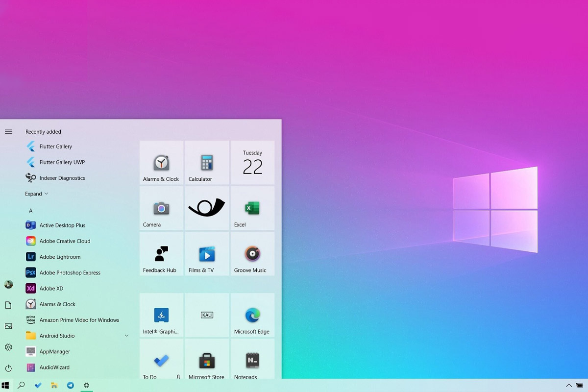Open the Intel Graphics tile
Screen dimensions: 588x392
point(161,315)
